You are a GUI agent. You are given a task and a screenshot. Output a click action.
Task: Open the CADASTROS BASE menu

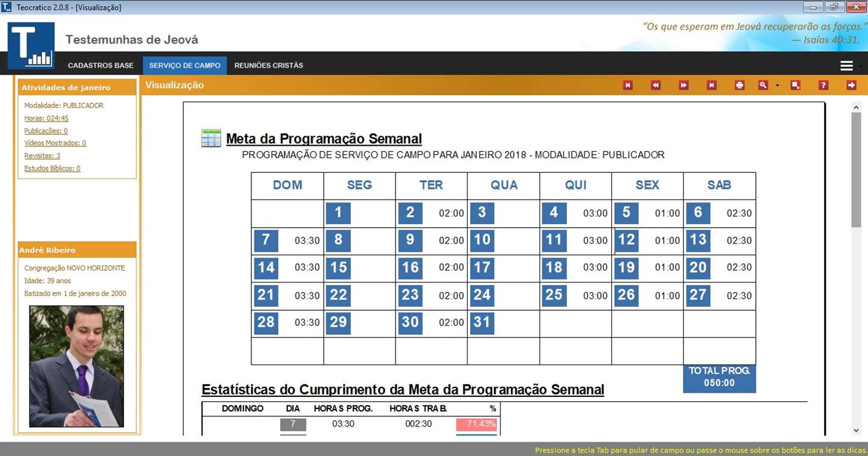101,65
